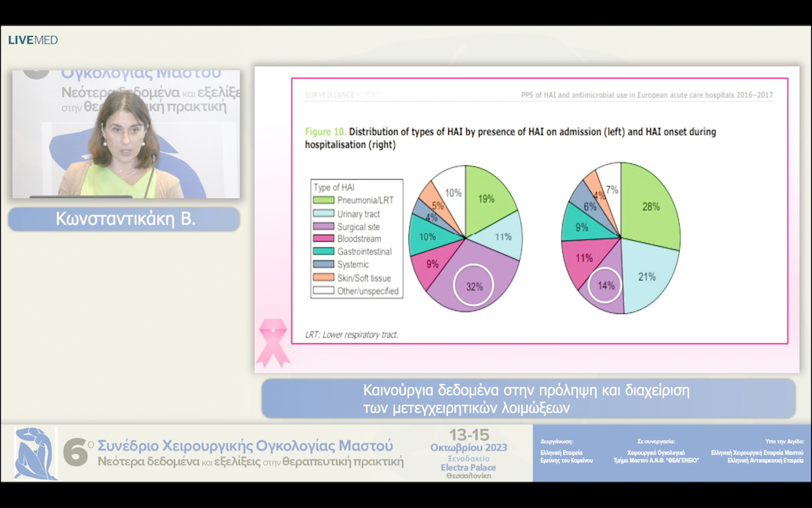Click the pink ribbon icon
The height and width of the screenshot is (508, 812).
tap(272, 342)
